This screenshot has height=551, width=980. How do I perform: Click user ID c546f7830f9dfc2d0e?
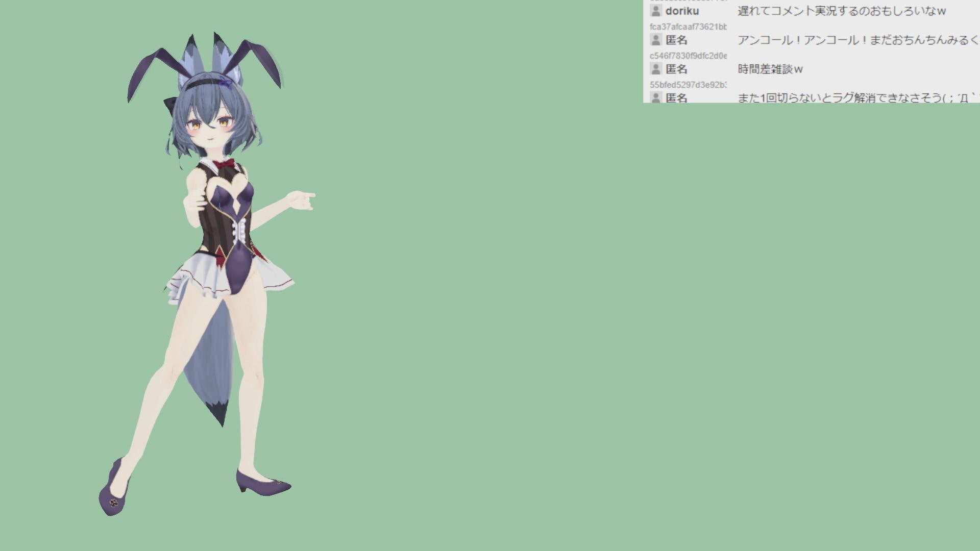click(688, 56)
